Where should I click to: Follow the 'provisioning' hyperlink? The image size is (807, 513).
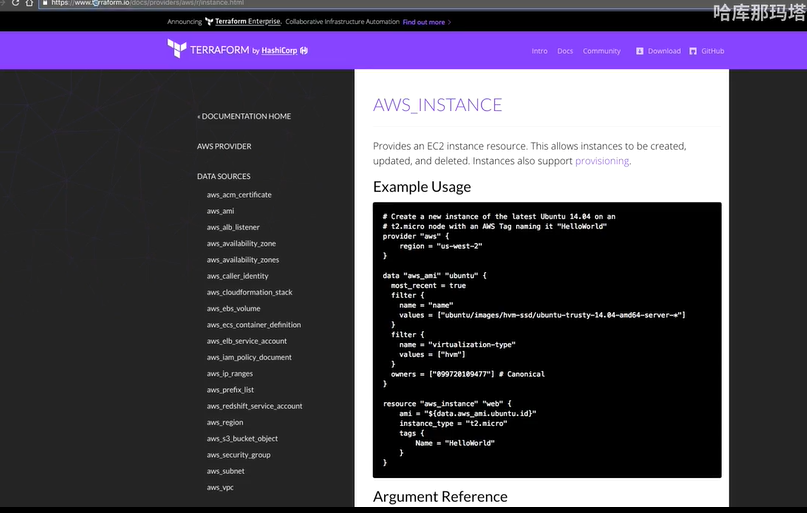(x=602, y=161)
